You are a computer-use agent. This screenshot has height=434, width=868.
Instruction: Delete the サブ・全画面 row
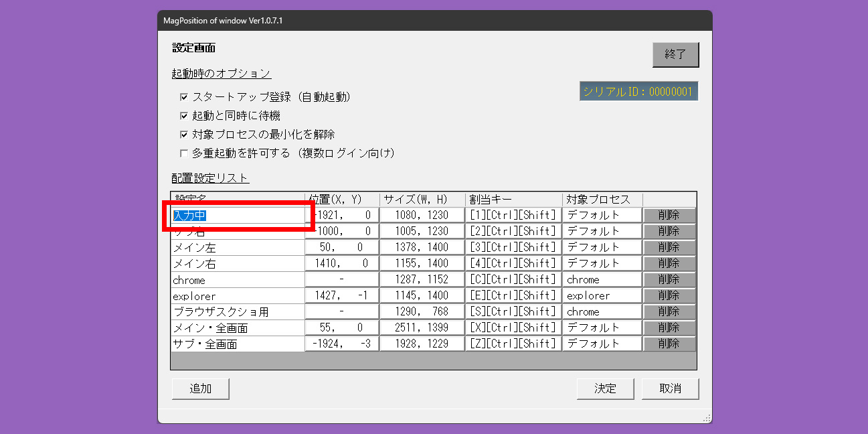669,344
